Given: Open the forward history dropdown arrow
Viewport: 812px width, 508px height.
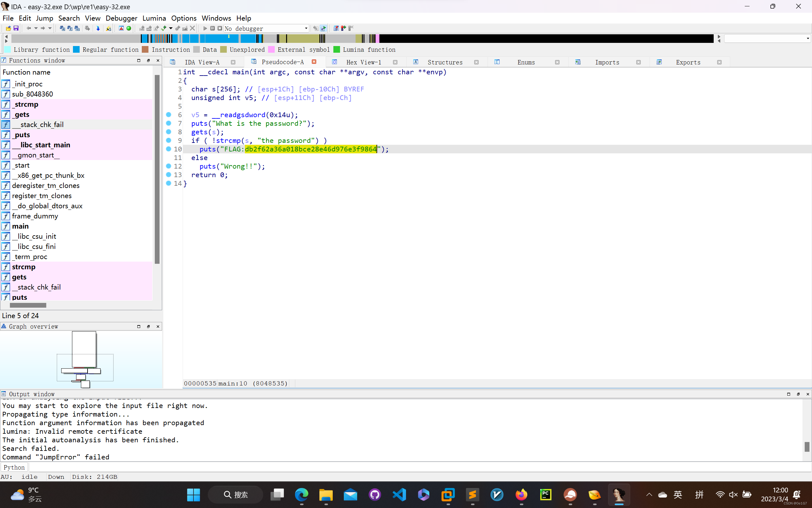Looking at the screenshot, I should tap(50, 29).
